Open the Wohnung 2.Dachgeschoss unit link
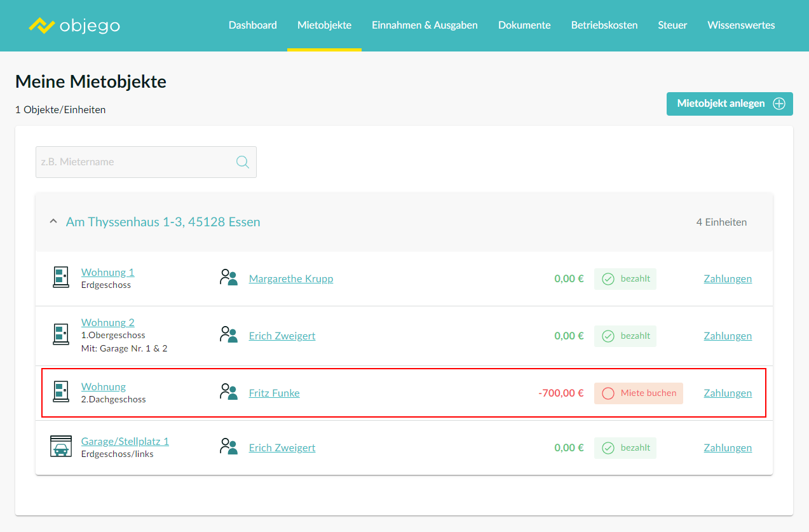The height and width of the screenshot is (532, 809). point(103,386)
